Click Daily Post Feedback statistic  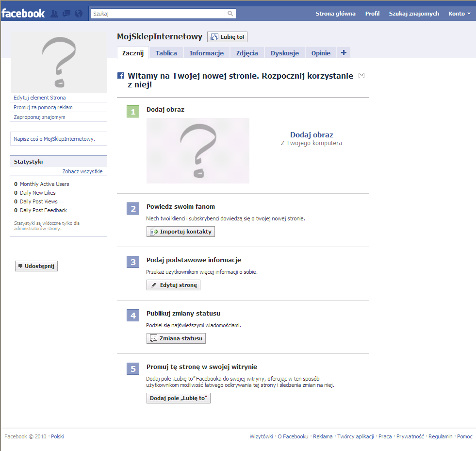[x=41, y=210]
